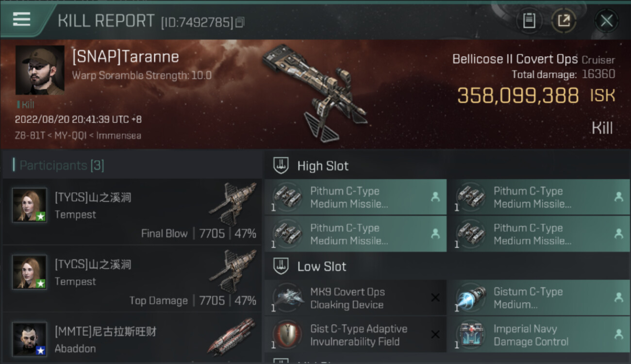
Task: View the Top Damage Tempest participant entry
Action: pyautogui.click(x=132, y=279)
